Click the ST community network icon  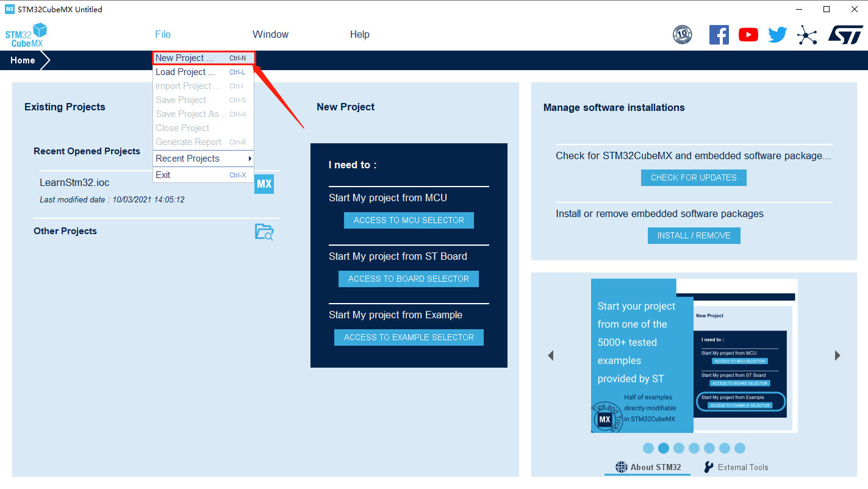coord(807,35)
